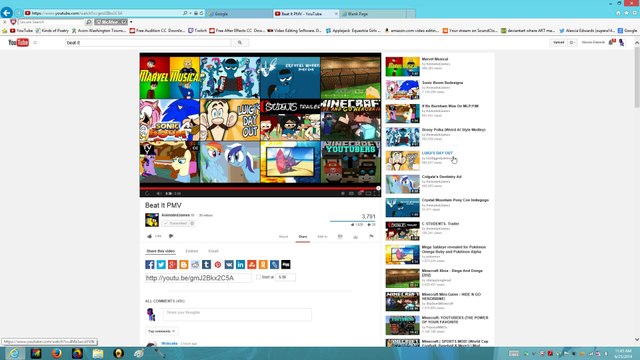Image resolution: width=640 pixels, height=360 pixels.
Task: Share video via Odnoklassniki icon
Action: click(x=263, y=264)
